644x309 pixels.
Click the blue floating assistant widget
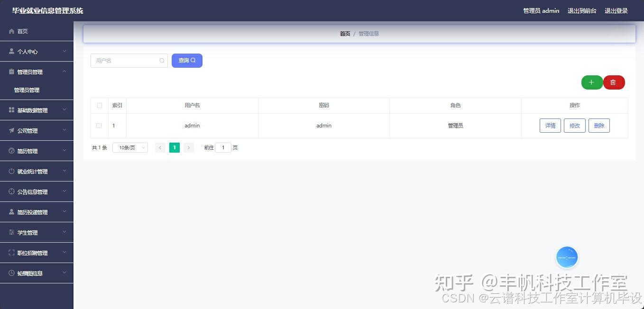click(567, 257)
